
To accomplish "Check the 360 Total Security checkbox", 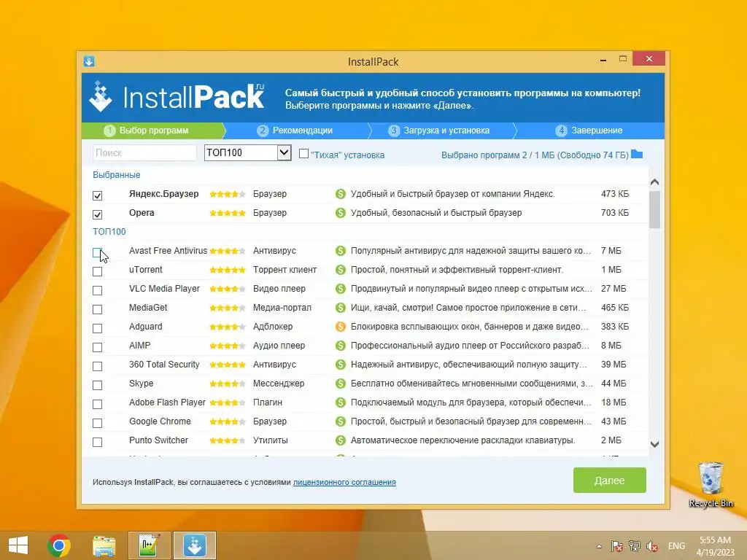I will point(97,366).
